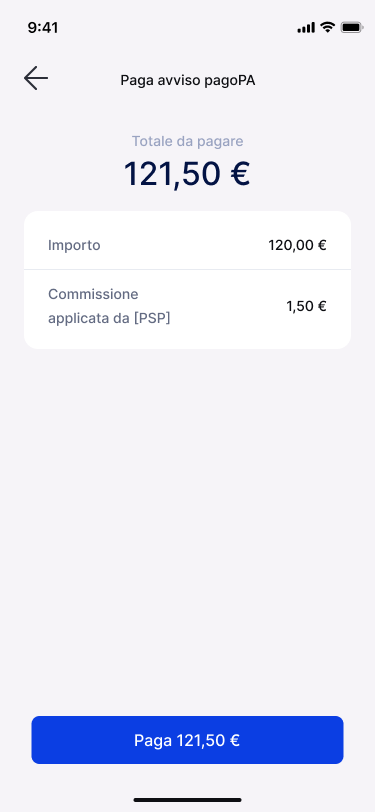Tap the home indicator bar
This screenshot has height=812, width=375.
pos(188,800)
